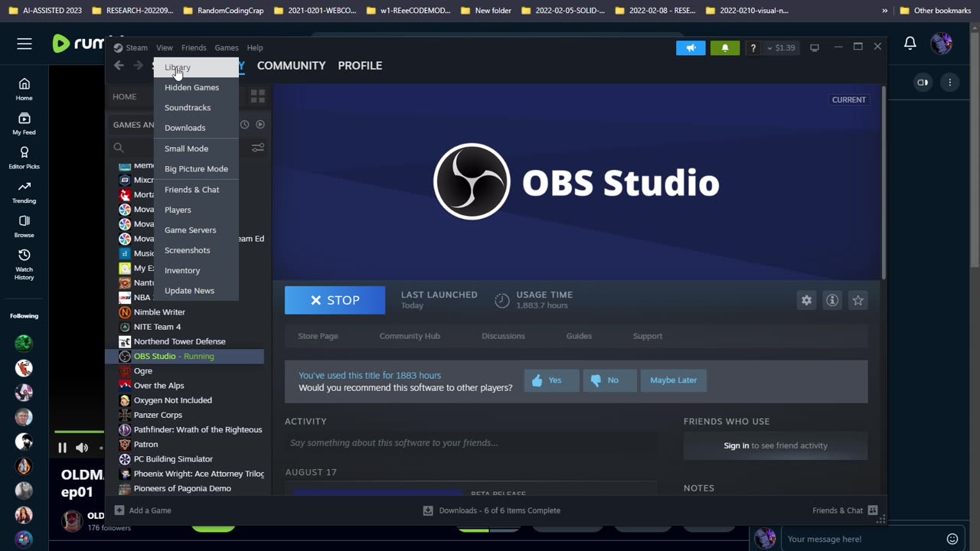This screenshot has width=980, height=551.
Task: Pause the Rumble video player
Action: tap(62, 448)
